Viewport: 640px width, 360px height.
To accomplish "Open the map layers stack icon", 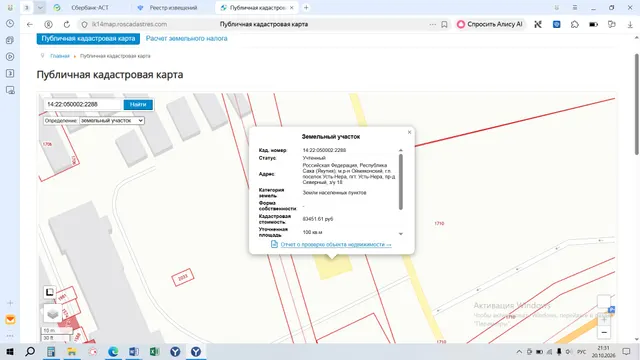I will click(53, 314).
